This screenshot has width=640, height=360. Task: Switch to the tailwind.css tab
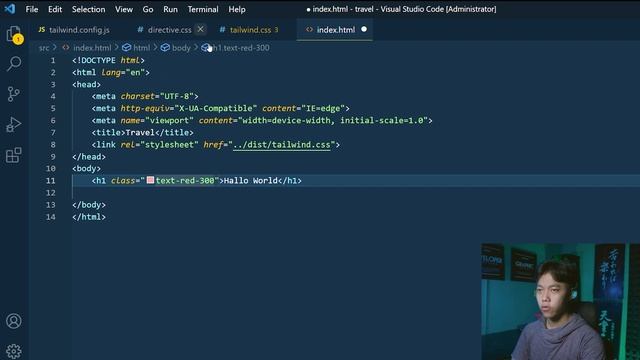(249, 30)
